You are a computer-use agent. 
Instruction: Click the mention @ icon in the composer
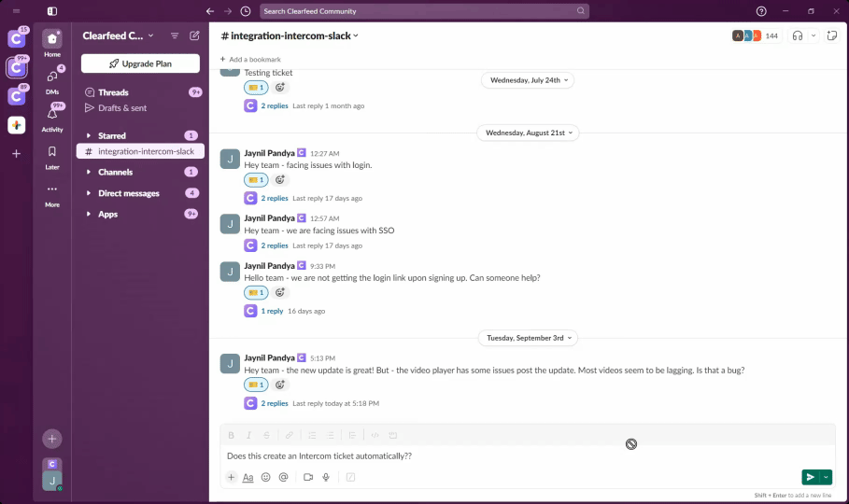click(284, 477)
